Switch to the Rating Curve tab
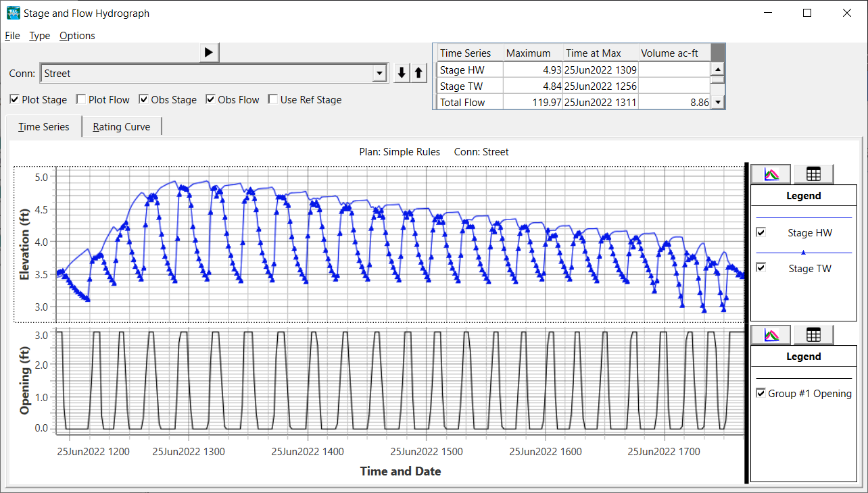Viewport: 868px width, 493px height. click(x=122, y=127)
